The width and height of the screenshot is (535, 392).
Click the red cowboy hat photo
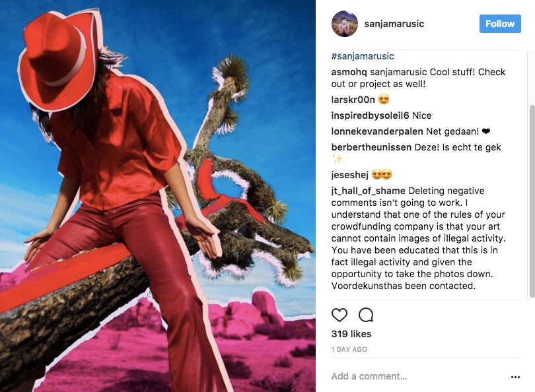click(x=158, y=196)
